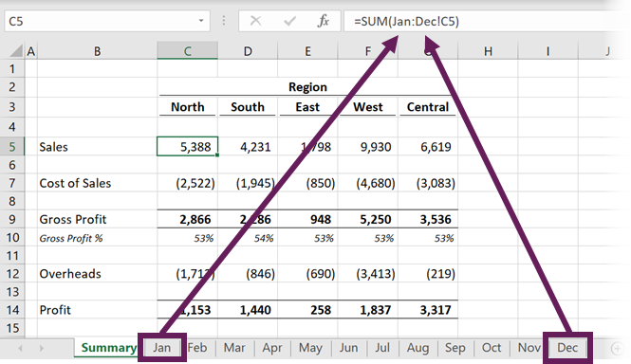This screenshot has width=631, height=364.
Task: Select West Gross Profit cell 5,250
Action: [368, 219]
